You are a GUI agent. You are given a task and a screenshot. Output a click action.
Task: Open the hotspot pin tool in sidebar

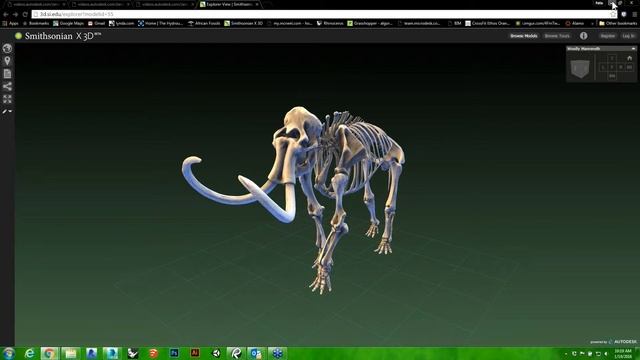pyautogui.click(x=7, y=61)
